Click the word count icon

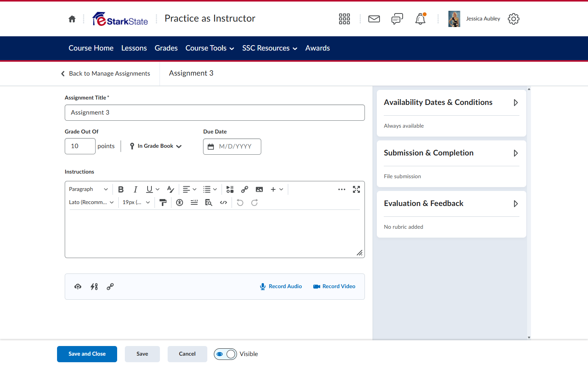click(194, 203)
